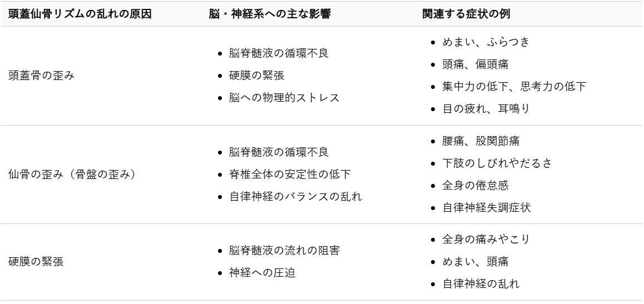Click the 頭痛、偏頭痛 list item
The width and height of the screenshot is (644, 304).
[470, 64]
